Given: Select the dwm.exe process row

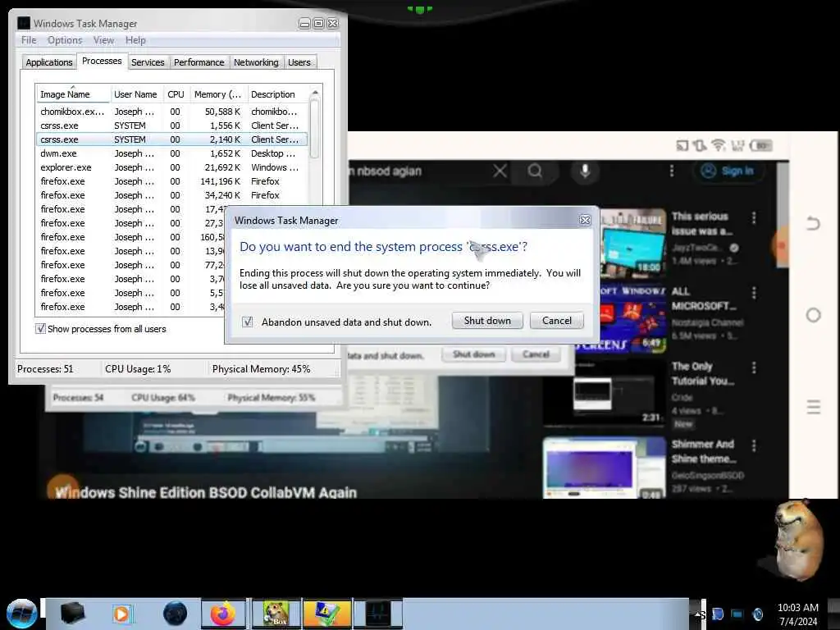Looking at the screenshot, I should click(171, 153).
